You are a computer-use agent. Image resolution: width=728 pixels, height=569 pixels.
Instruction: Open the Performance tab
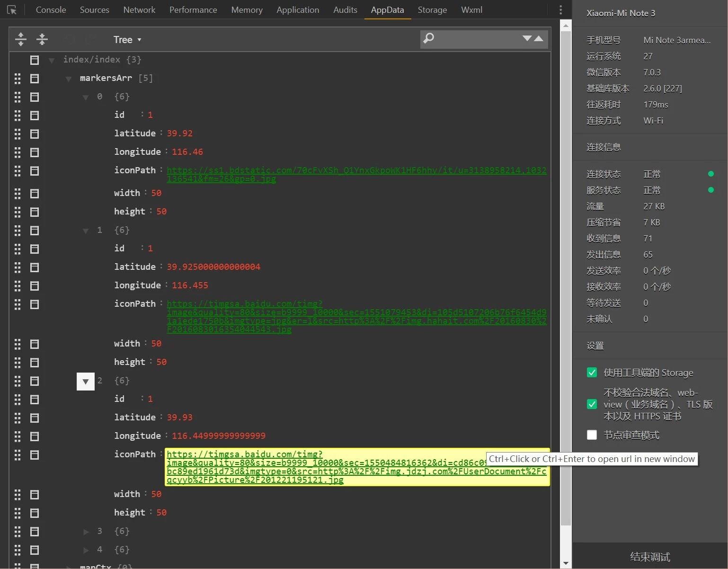coord(193,10)
